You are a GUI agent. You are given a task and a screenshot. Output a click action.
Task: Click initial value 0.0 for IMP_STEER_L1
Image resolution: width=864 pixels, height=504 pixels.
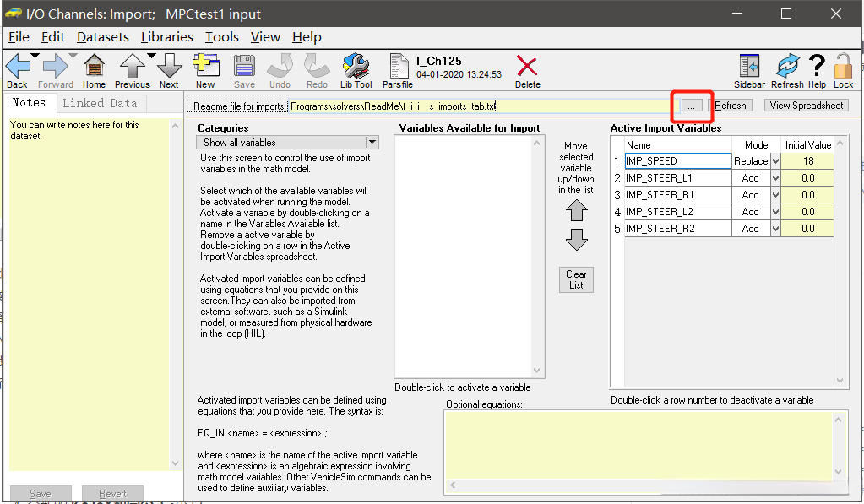(x=807, y=178)
